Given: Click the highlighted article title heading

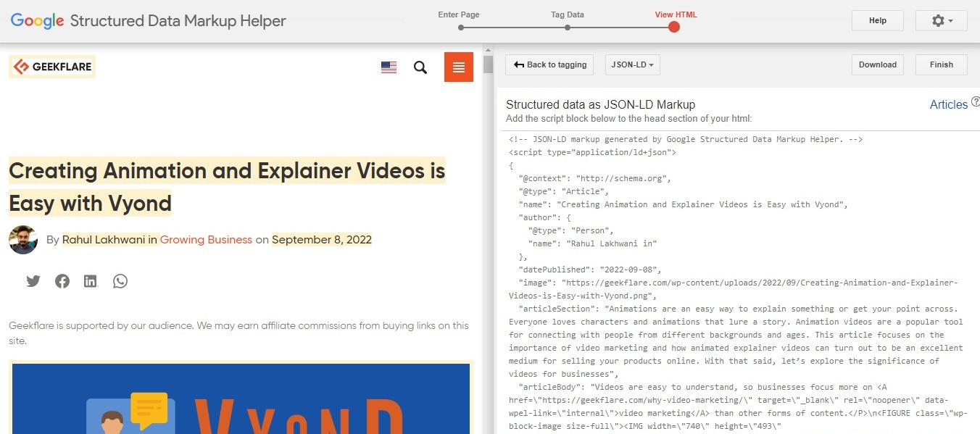Looking at the screenshot, I should coord(227,187).
